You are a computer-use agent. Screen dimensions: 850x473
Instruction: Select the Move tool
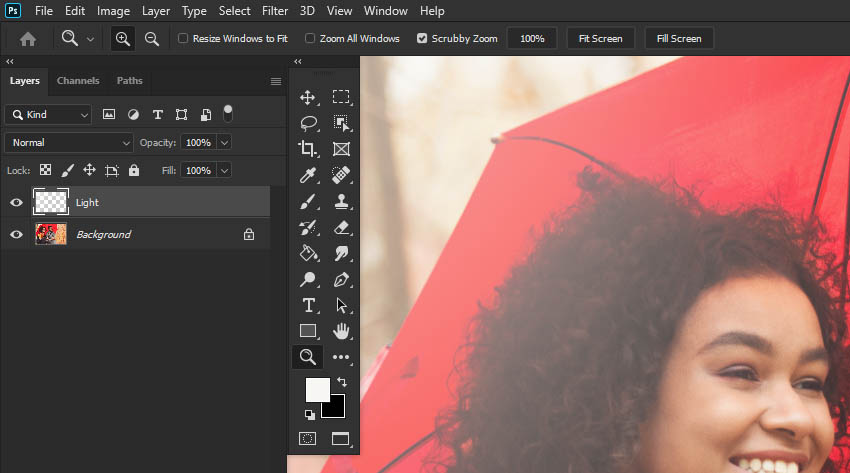click(x=307, y=98)
